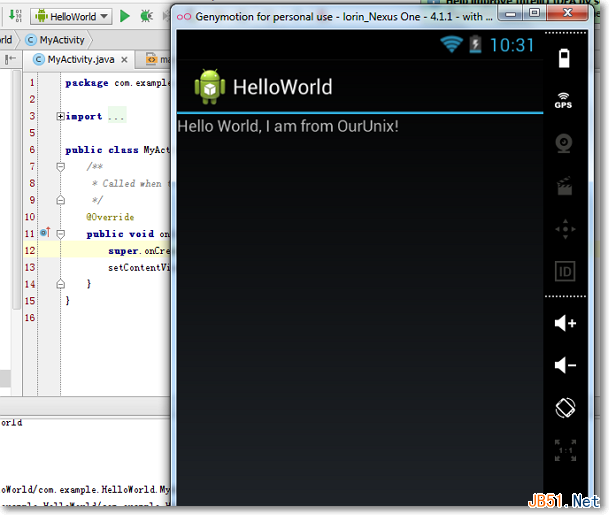Click the method fold end marker at line 14

click(x=61, y=284)
